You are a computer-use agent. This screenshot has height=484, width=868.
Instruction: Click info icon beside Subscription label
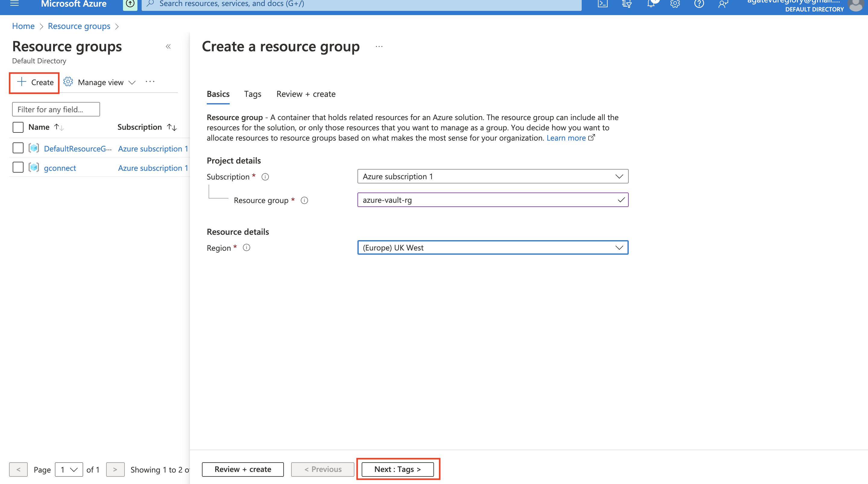coord(265,177)
